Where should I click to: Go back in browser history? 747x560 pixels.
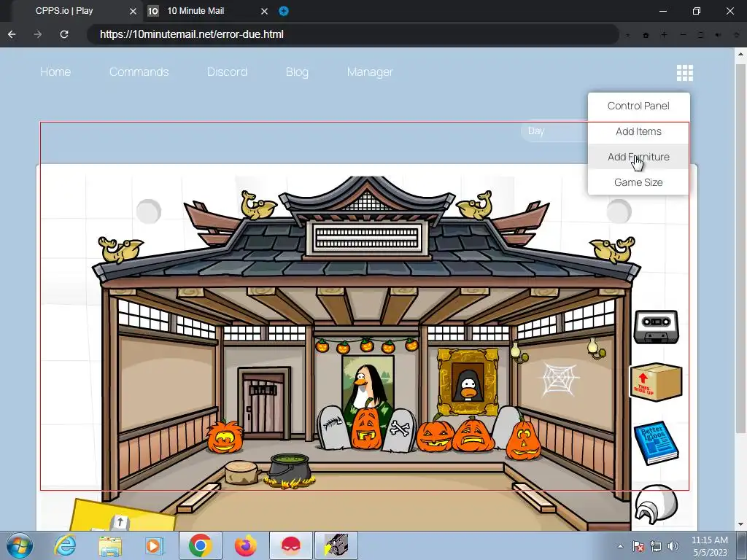pos(12,34)
